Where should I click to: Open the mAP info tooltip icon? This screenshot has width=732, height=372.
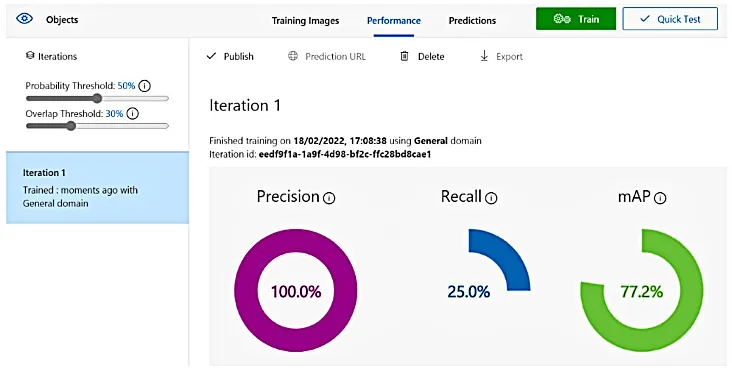click(660, 198)
